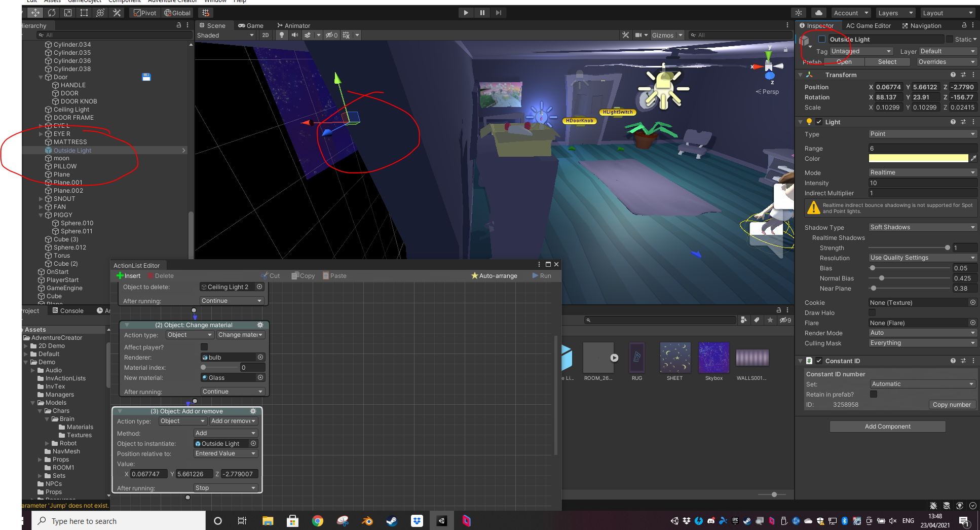
Task: Open the Shadow Type dropdown
Action: coord(923,227)
